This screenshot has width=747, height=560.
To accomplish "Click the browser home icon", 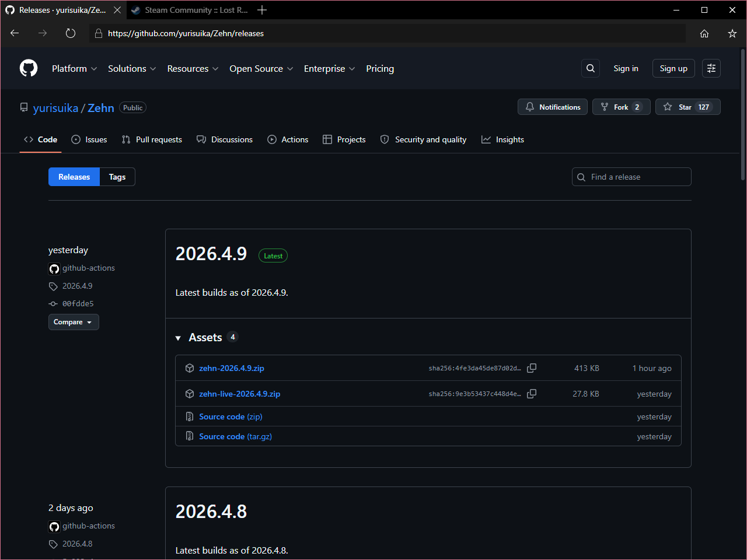I will pos(704,33).
